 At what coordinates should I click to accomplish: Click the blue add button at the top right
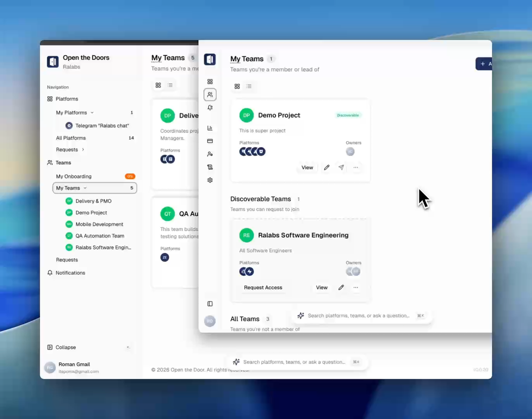tap(484, 64)
